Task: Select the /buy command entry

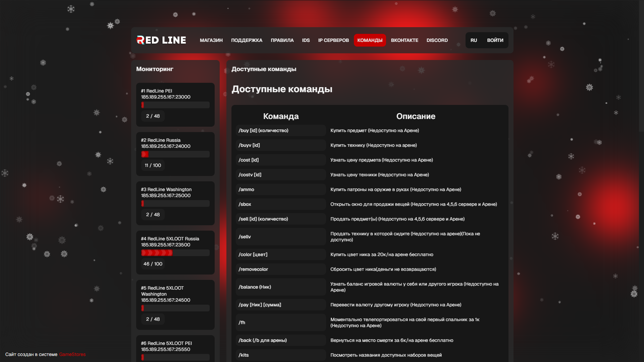Action: [280, 130]
